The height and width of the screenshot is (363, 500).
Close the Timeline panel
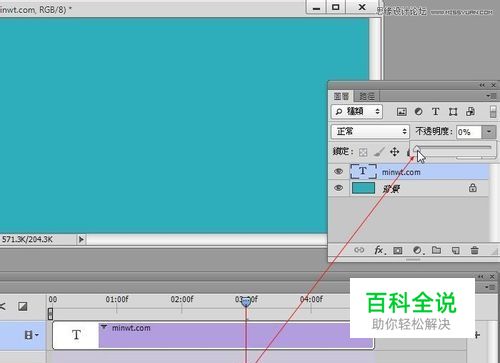[x=492, y=277]
